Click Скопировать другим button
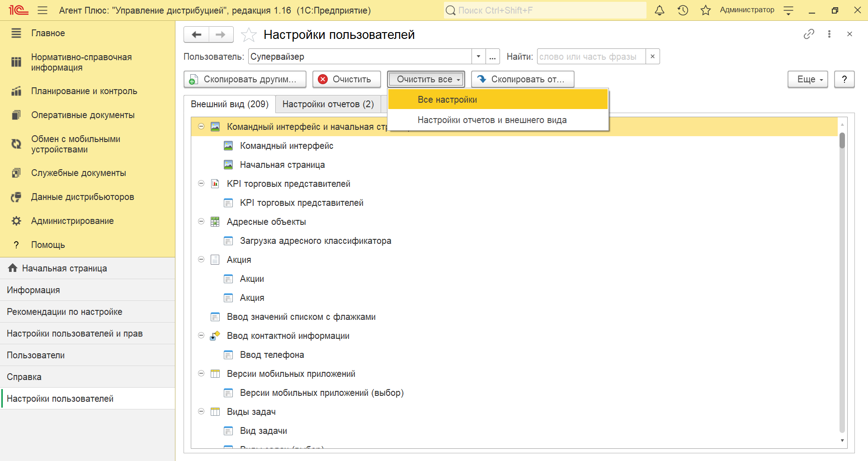 (245, 79)
